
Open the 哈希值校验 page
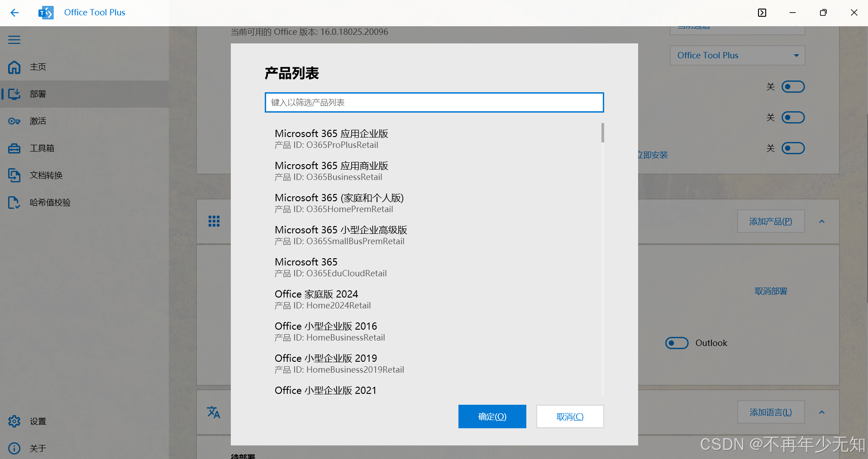[x=85, y=203]
